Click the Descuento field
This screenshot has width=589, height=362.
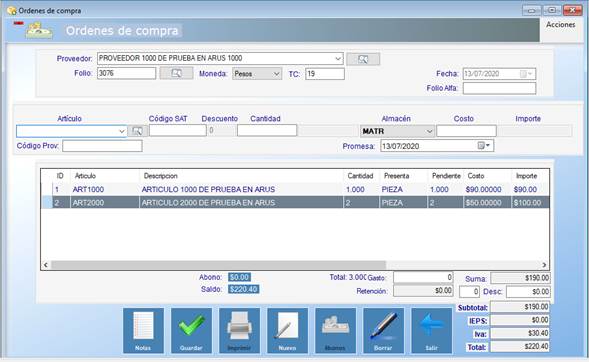point(222,130)
